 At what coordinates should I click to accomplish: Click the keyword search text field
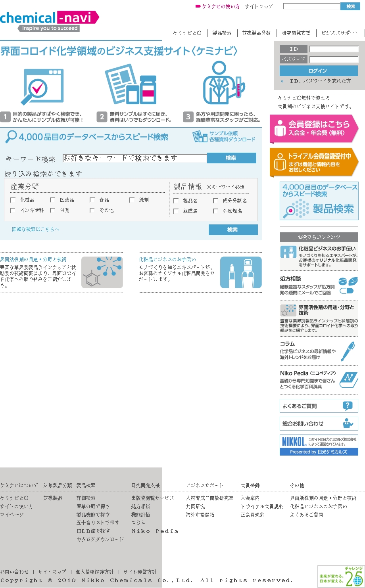[x=135, y=158]
